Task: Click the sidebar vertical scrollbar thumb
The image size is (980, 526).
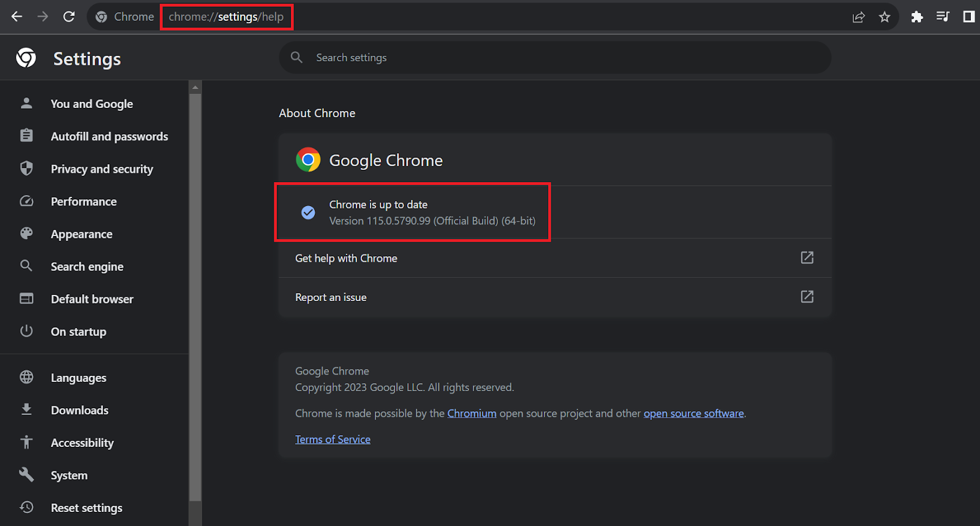Action: 195,297
